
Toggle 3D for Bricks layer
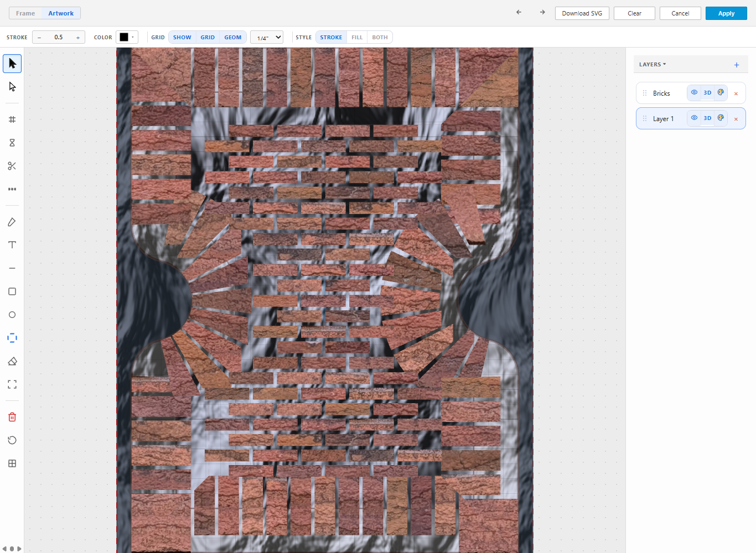coord(707,92)
